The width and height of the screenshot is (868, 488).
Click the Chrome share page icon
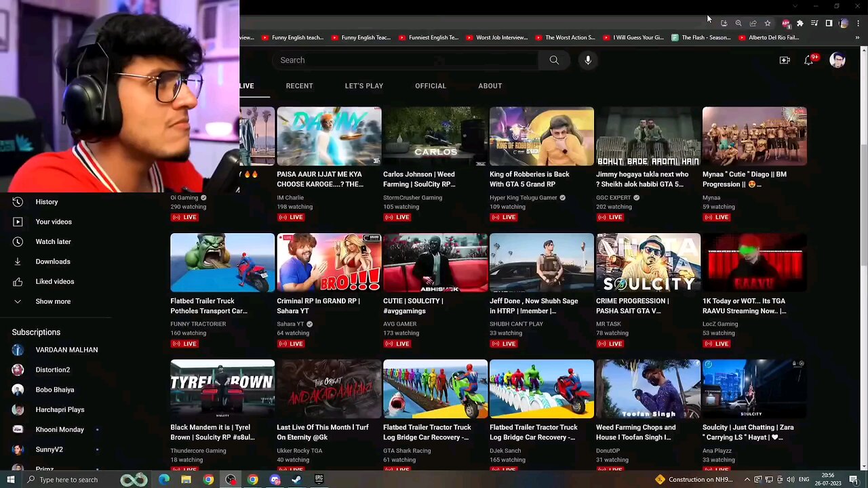[753, 23]
